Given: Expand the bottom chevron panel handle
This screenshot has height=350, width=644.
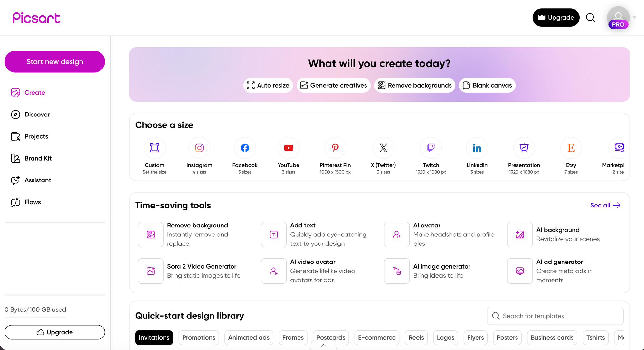Looking at the screenshot, I should [324, 345].
